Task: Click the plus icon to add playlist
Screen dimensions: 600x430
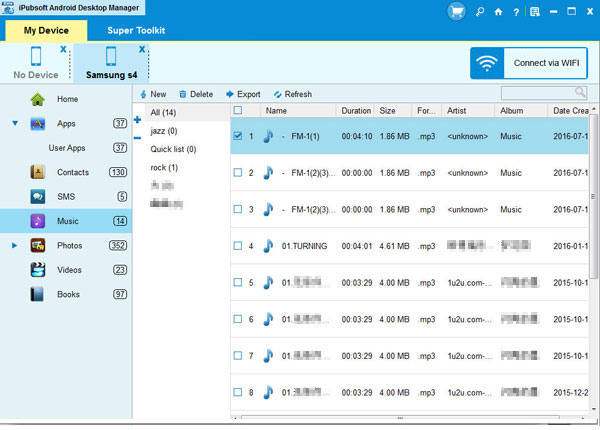Action: tap(137, 120)
